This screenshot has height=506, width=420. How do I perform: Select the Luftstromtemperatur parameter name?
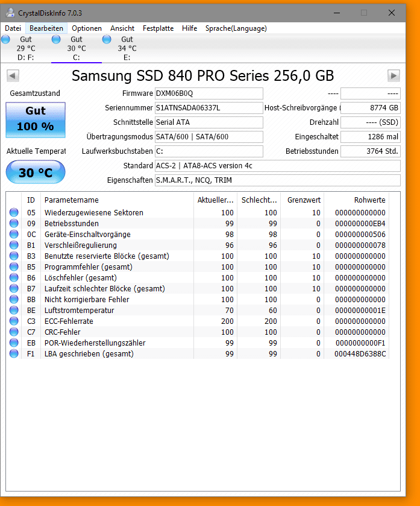coord(80,311)
